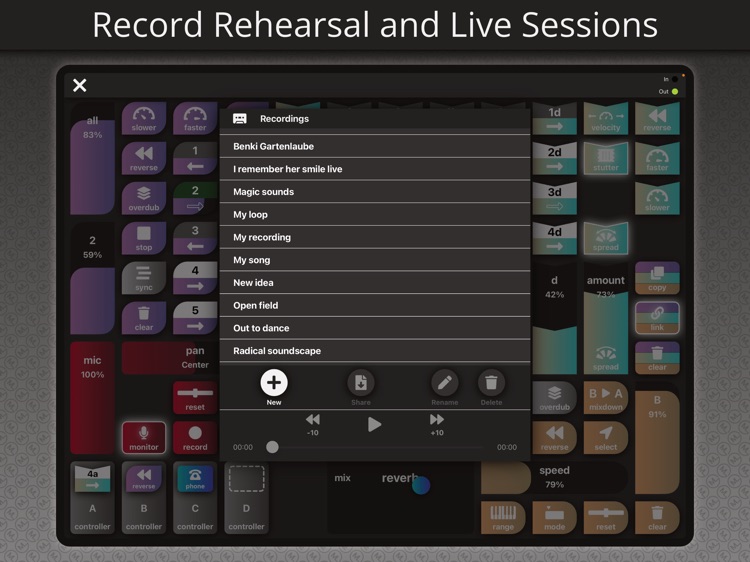Tap the purple overdub layers button
The image size is (750, 562).
143,198
